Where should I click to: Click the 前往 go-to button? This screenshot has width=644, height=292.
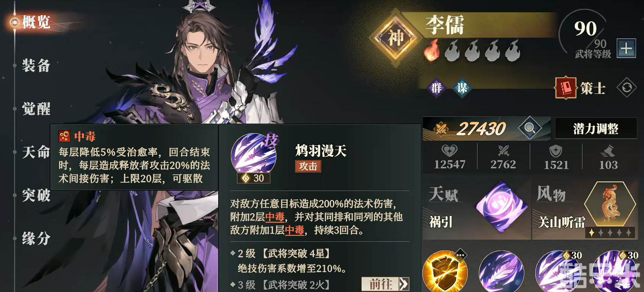click(x=385, y=284)
